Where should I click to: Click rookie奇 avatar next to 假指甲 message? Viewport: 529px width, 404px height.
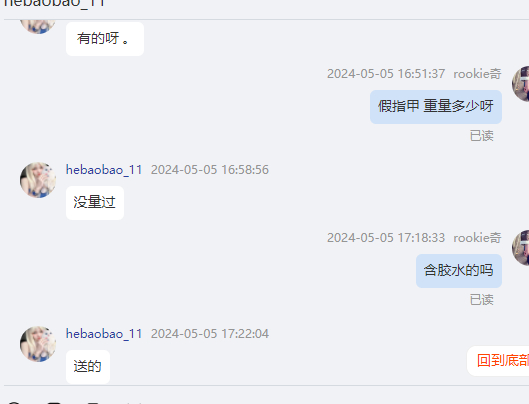pos(521,84)
